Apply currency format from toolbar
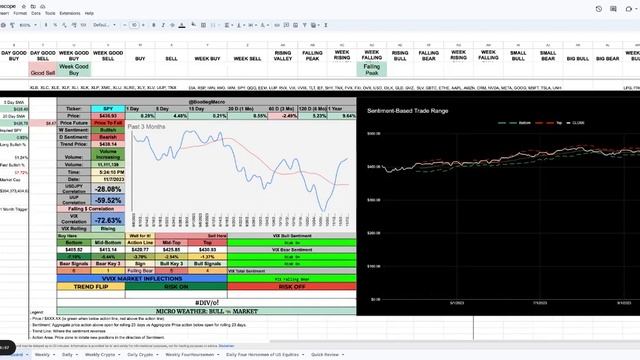 point(46,25)
